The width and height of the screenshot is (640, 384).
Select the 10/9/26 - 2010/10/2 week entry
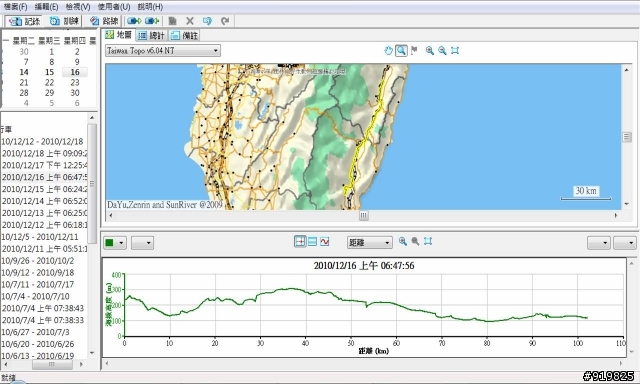click(38, 260)
